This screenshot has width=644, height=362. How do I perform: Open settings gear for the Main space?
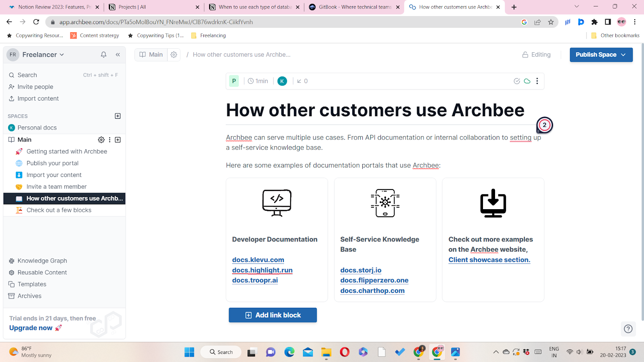click(x=101, y=140)
